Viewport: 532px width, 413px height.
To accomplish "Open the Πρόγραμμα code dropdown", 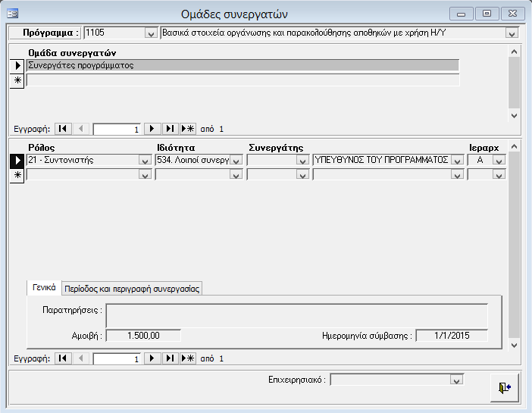I will pos(149,33).
